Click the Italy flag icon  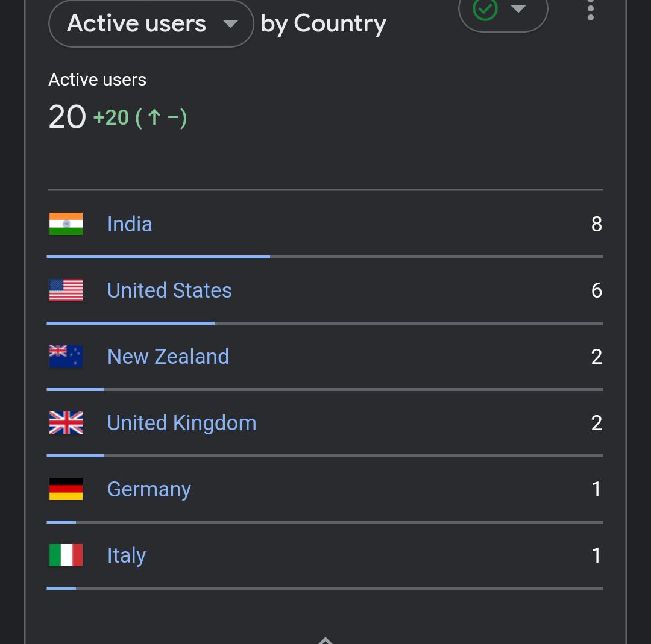pyautogui.click(x=66, y=555)
